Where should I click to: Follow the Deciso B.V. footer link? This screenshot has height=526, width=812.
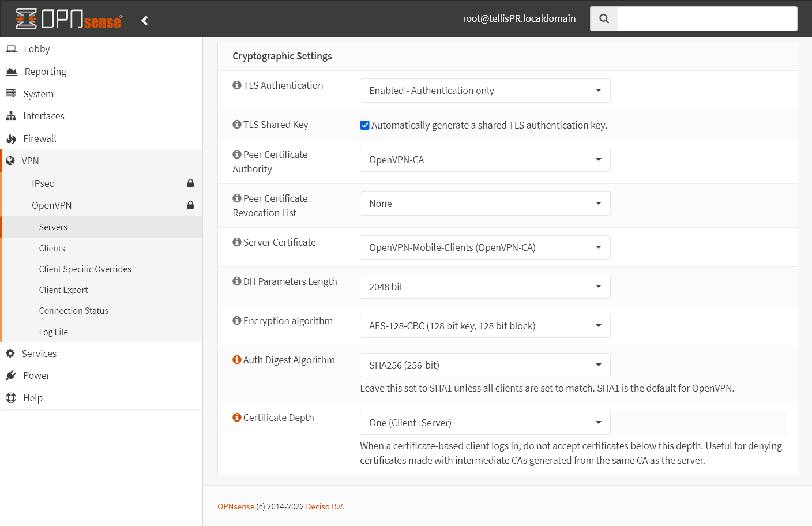pyautogui.click(x=324, y=506)
